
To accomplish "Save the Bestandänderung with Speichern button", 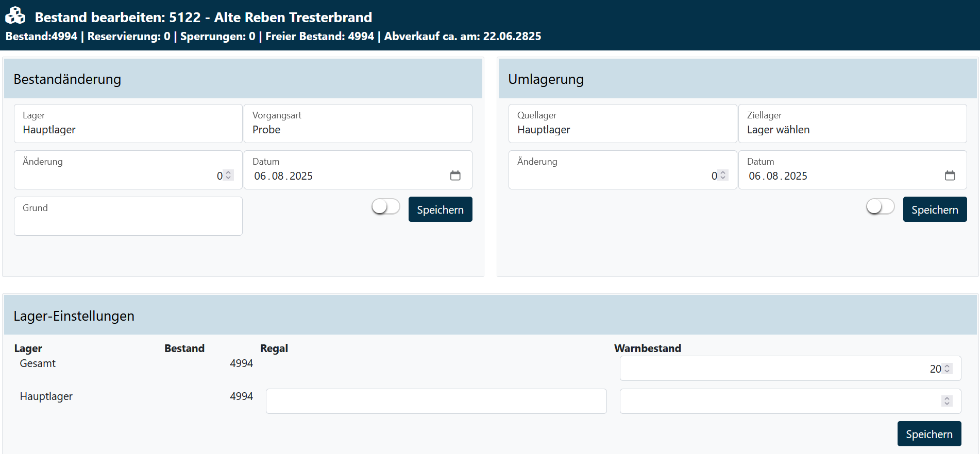I will (440, 209).
